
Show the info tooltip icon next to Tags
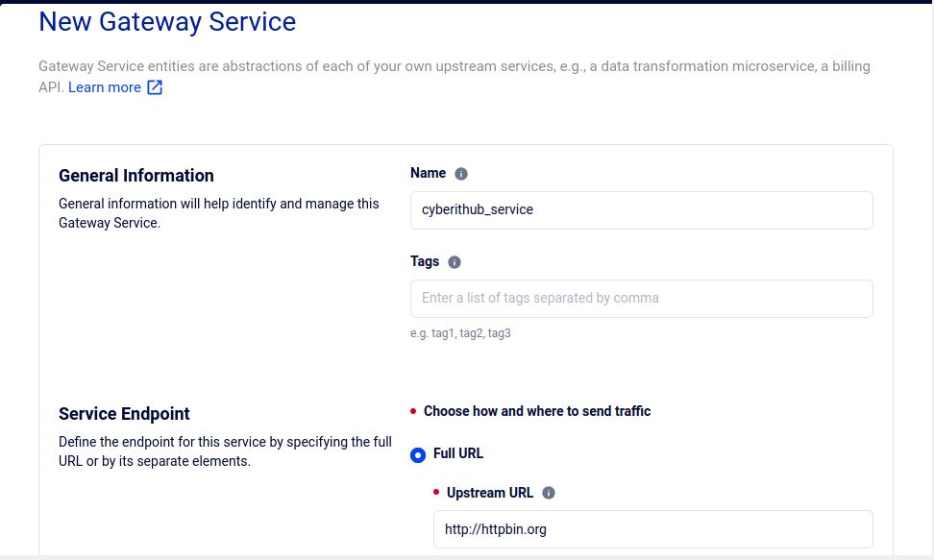(454, 262)
